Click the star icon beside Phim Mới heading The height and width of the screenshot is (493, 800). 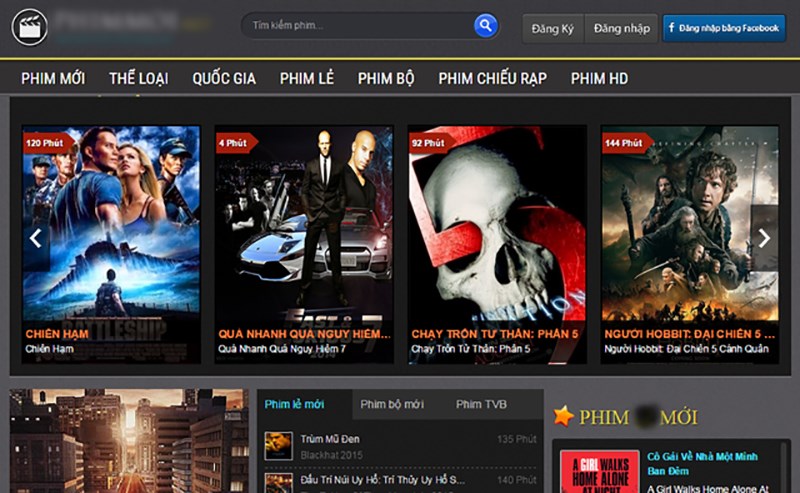[x=564, y=416]
